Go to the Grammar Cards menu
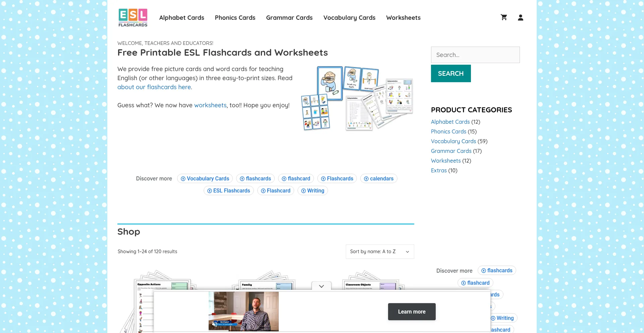 289,18
